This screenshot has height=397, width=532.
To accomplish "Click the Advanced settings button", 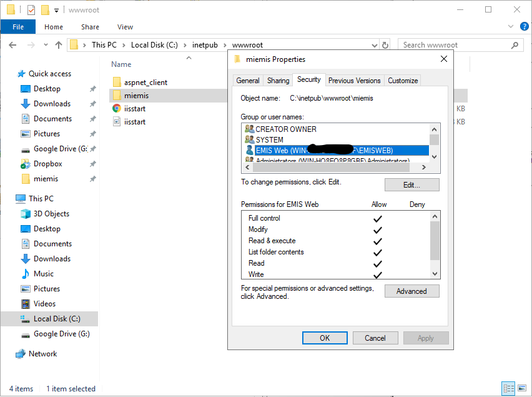I will point(411,291).
